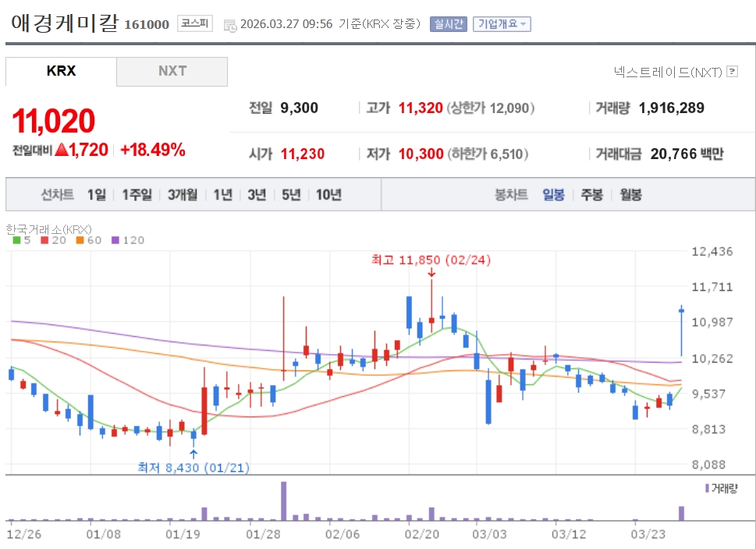Click the 실시간 real-time badge
This screenshot has height=549, width=756.
[x=449, y=23]
